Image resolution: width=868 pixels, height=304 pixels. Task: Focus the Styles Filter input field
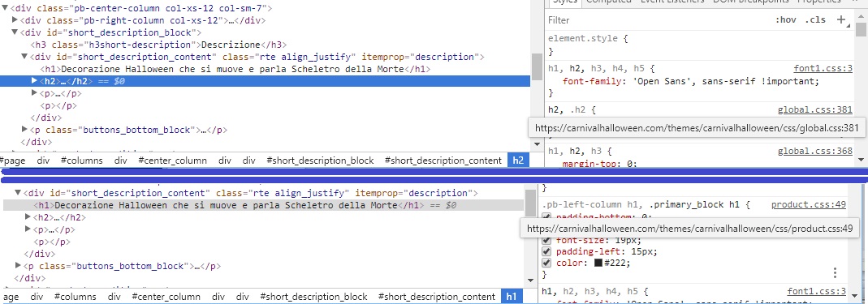658,20
